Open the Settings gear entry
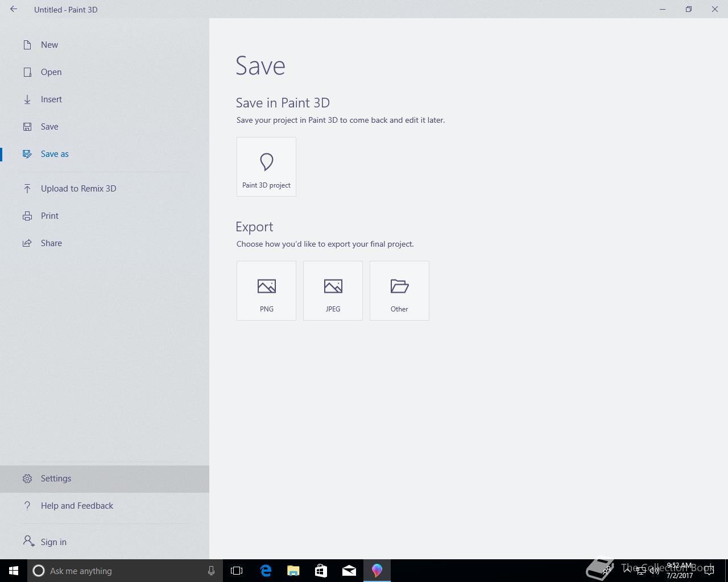728x582 pixels. 105,479
